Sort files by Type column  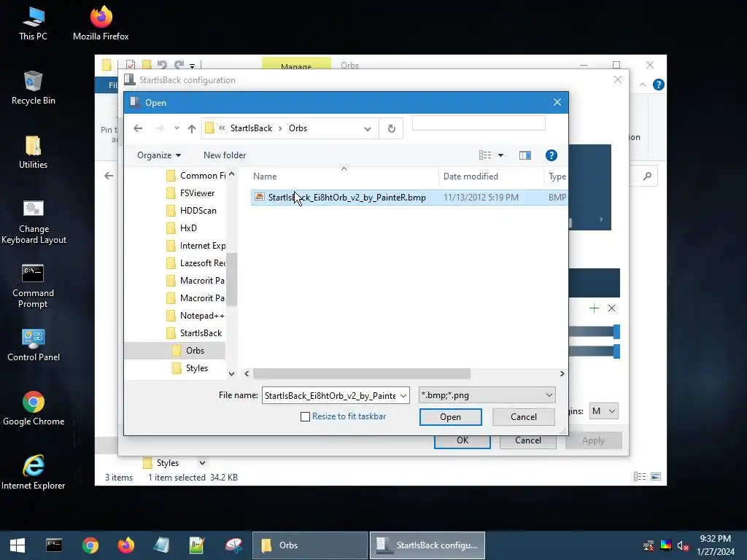pyautogui.click(x=556, y=176)
